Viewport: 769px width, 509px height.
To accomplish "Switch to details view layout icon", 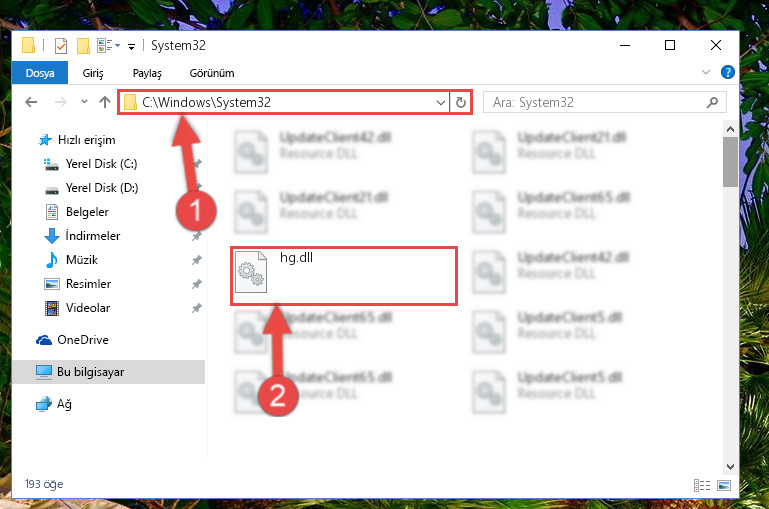I will click(x=702, y=485).
